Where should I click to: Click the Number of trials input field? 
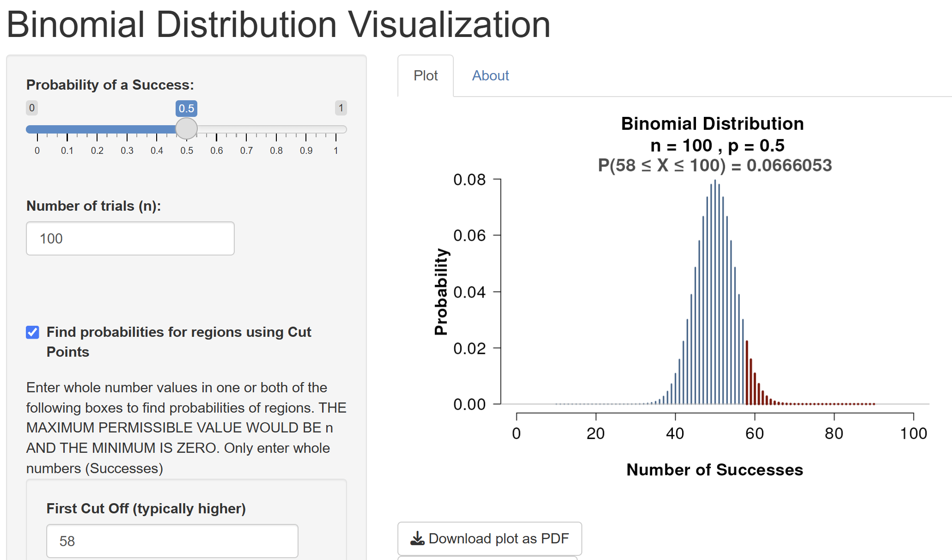(130, 238)
